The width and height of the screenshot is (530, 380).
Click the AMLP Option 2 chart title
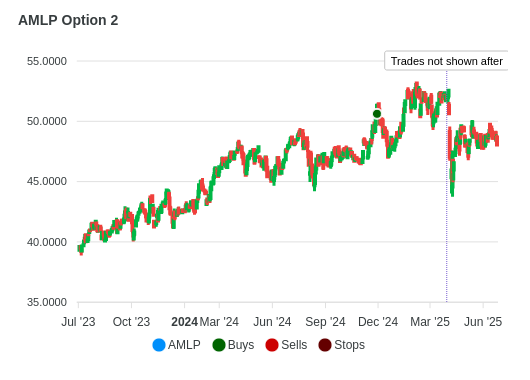coord(68,20)
